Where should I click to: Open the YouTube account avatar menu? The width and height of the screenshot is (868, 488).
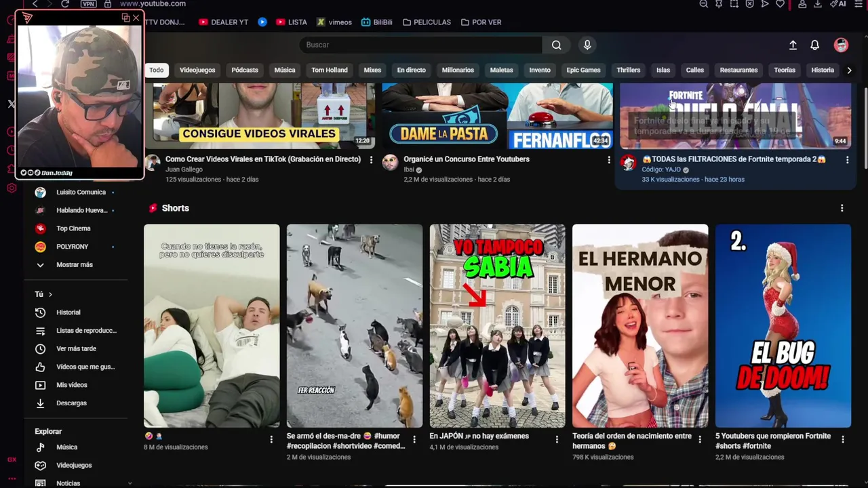841,45
